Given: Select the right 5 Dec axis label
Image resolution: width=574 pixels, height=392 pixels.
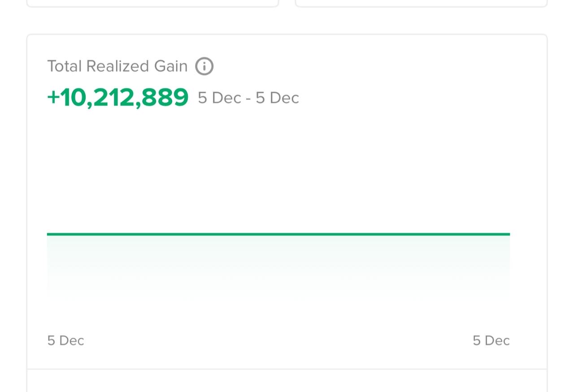Looking at the screenshot, I should pyautogui.click(x=491, y=340).
